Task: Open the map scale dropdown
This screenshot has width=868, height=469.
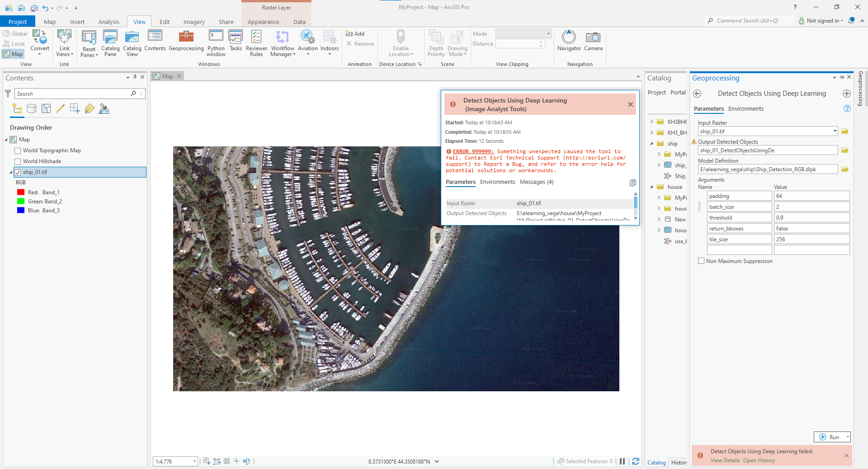Action: click(x=194, y=461)
